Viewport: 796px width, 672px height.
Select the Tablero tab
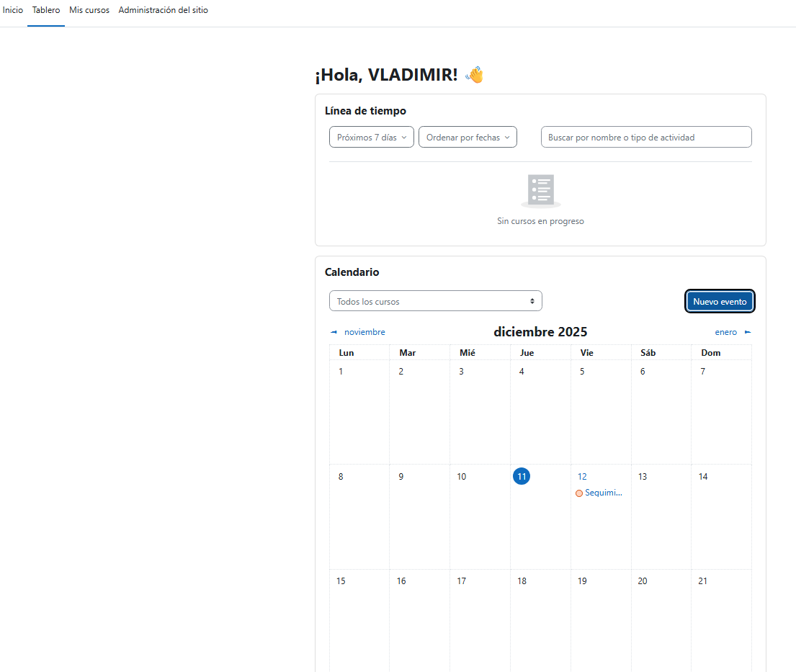46,11
